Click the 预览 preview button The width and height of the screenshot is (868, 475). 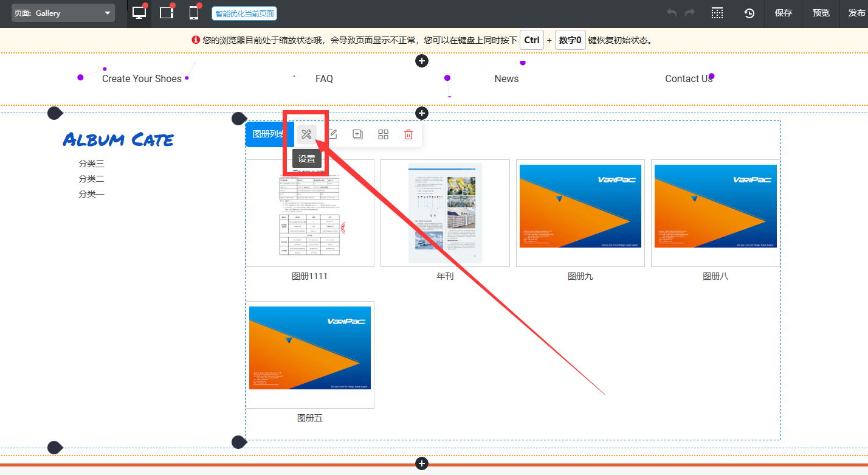click(x=821, y=13)
